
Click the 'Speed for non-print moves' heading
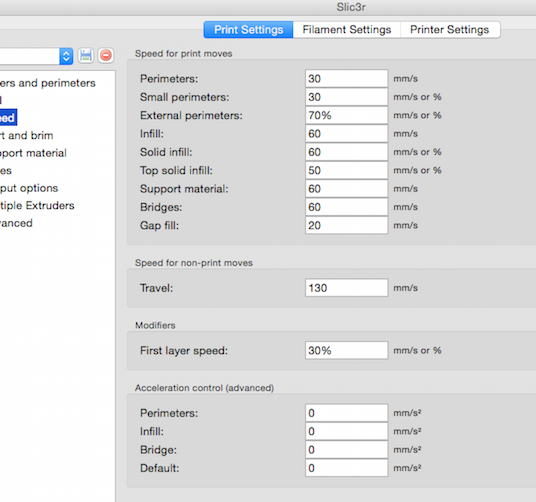[x=194, y=263]
